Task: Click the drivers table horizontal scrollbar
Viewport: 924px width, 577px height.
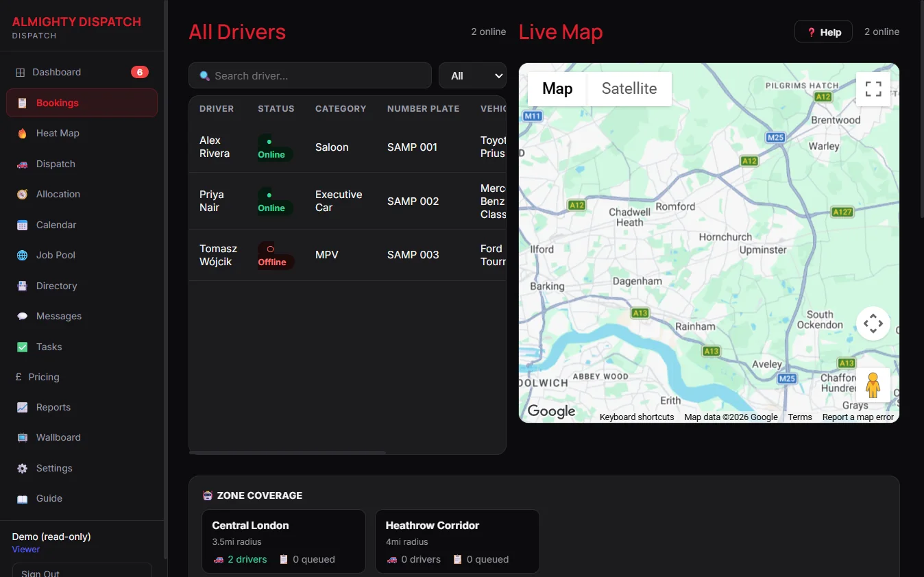Action: [x=287, y=452]
